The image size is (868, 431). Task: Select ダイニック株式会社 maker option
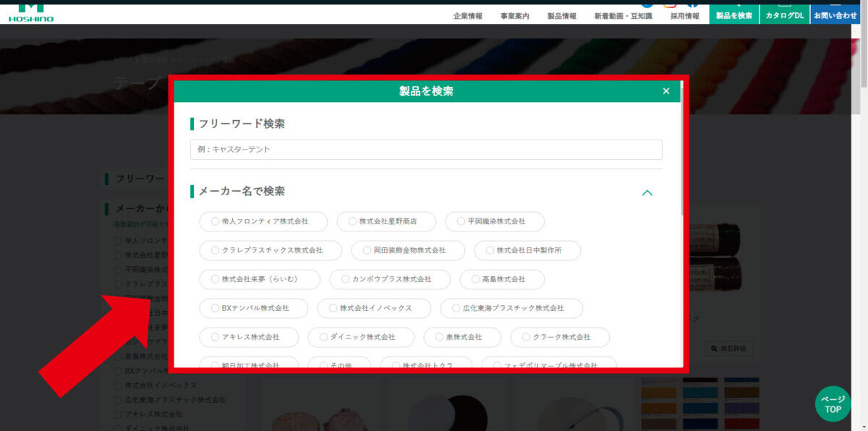click(361, 337)
